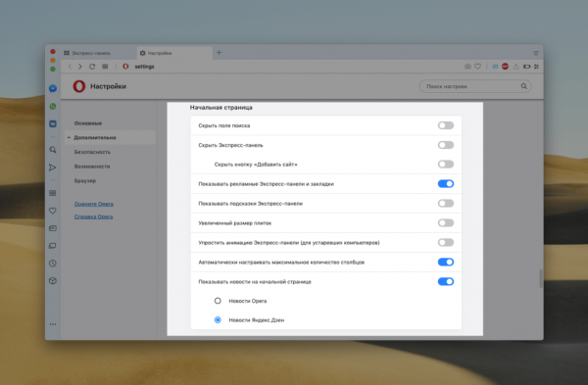Open the History clock icon in sidebar
588x385 pixels.
(x=53, y=264)
